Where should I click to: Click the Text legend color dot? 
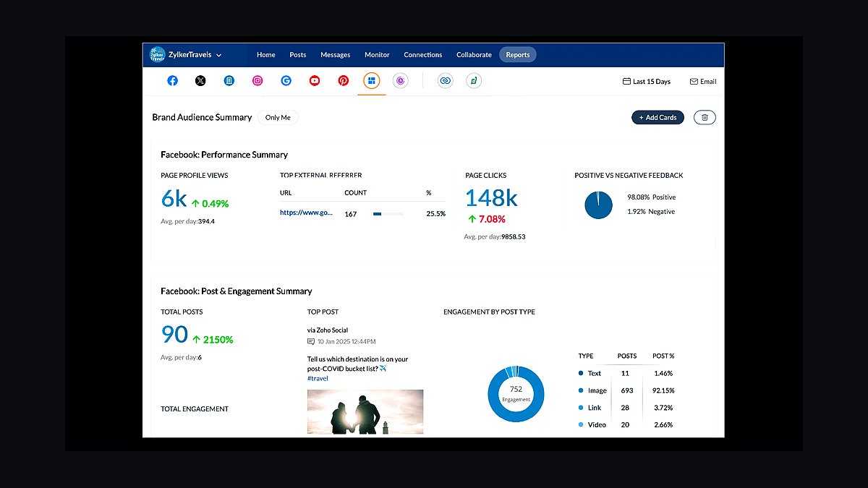pyautogui.click(x=581, y=374)
